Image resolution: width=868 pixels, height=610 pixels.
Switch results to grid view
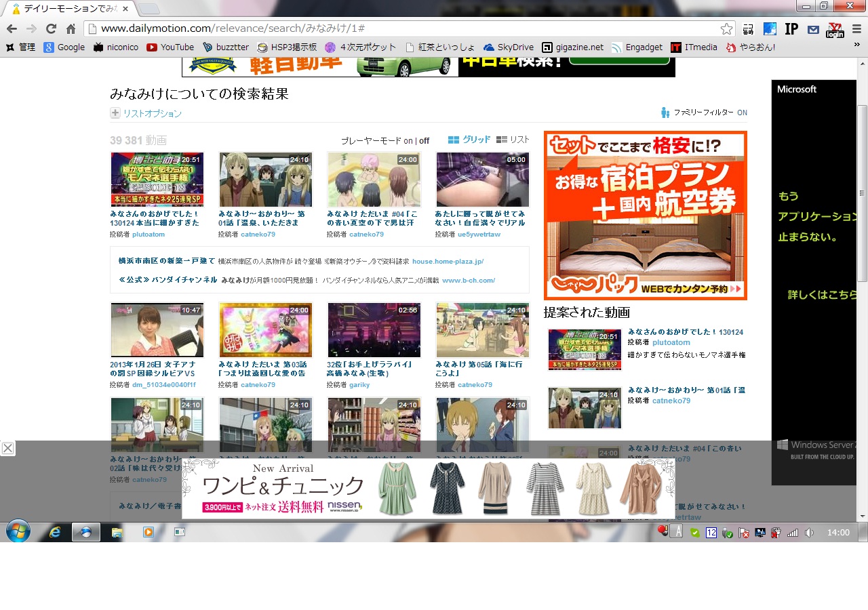pyautogui.click(x=469, y=140)
